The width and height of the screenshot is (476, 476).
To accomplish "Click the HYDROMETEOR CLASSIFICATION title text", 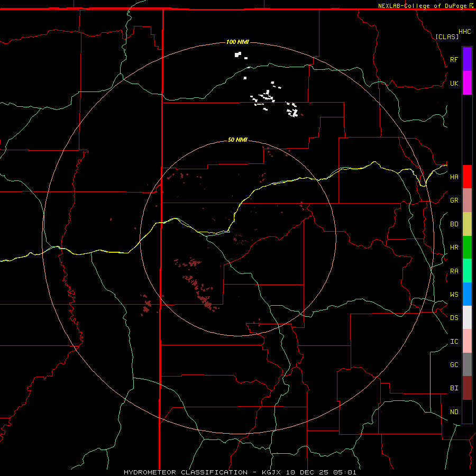I will (x=186, y=472).
